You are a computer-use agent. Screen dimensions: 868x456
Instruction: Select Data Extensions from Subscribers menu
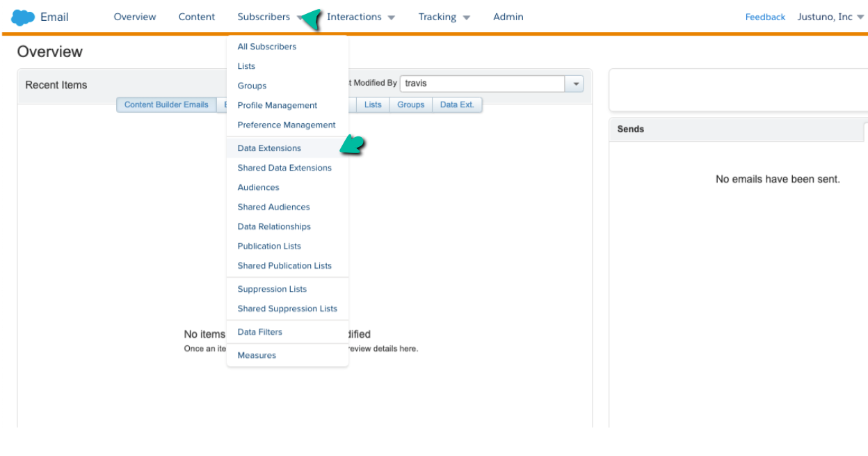coord(269,148)
